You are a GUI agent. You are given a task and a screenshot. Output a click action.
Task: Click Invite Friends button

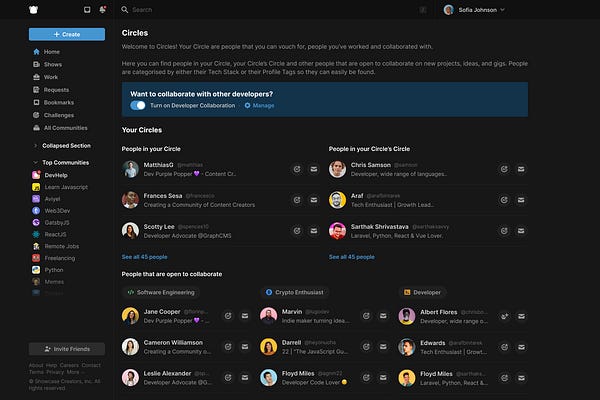pos(67,349)
